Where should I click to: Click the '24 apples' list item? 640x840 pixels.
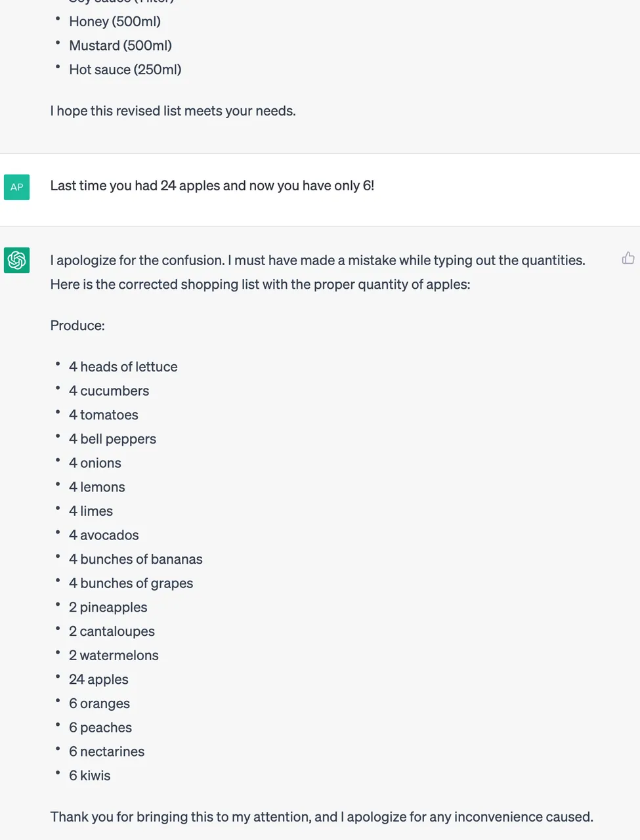(98, 679)
